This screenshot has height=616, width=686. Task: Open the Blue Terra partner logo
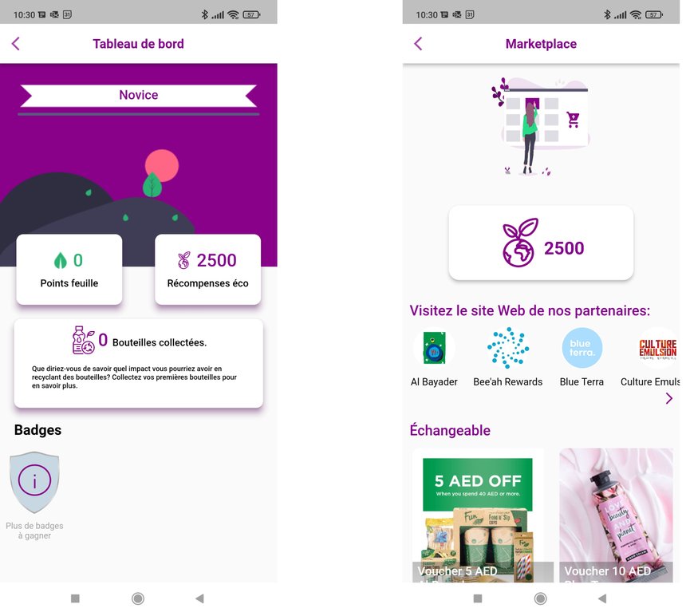point(582,348)
